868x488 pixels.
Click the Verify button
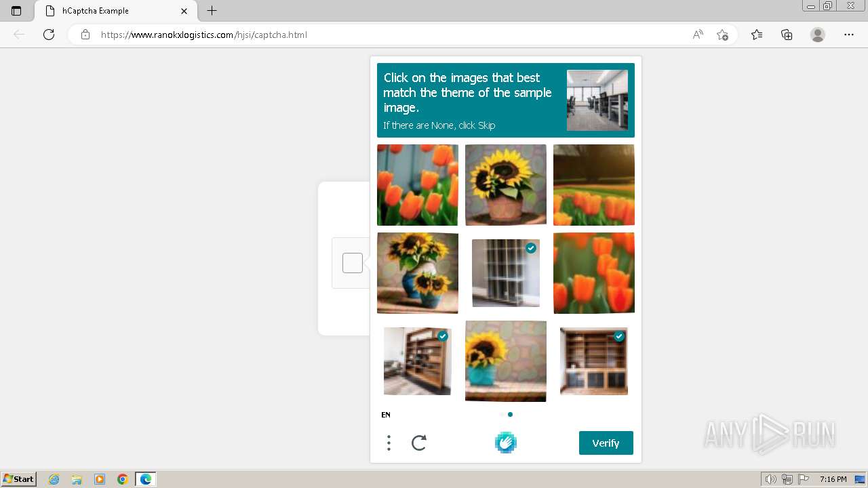pyautogui.click(x=606, y=443)
